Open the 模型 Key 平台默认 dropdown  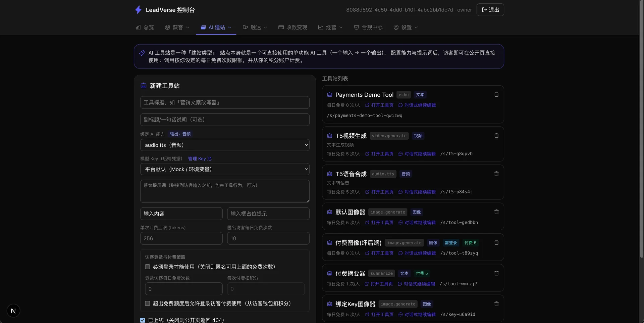click(x=225, y=169)
